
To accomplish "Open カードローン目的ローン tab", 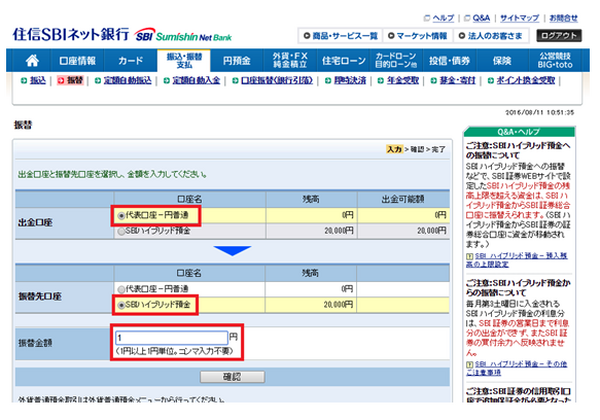I will click(396, 60).
